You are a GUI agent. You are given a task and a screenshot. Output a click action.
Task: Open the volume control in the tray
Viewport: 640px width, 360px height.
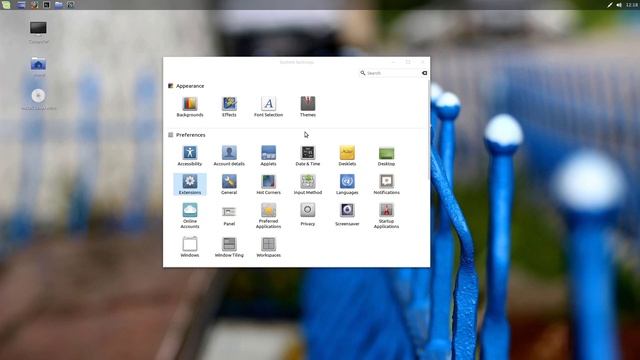click(x=619, y=5)
